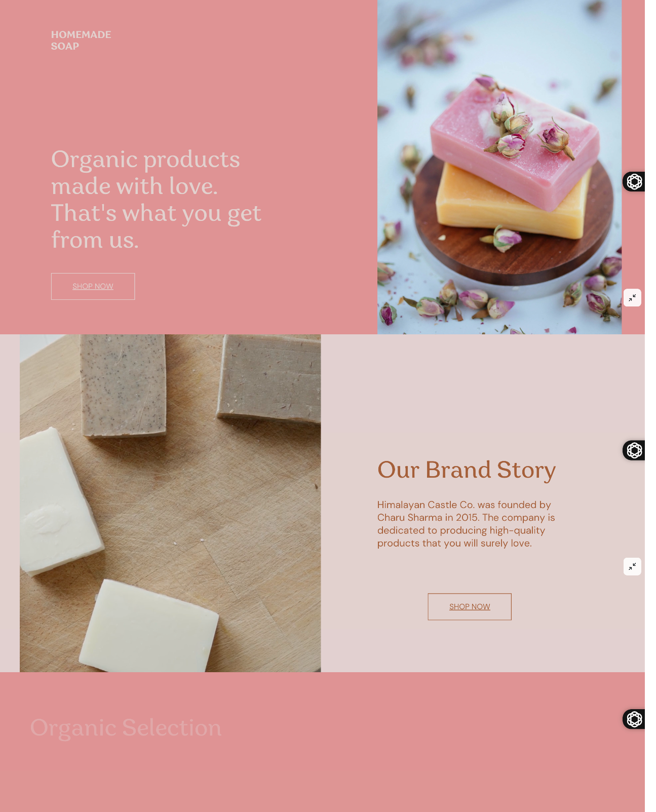The image size is (656, 812).
Task: Click the AI assistant icon in Organic Selection section
Action: 634,719
